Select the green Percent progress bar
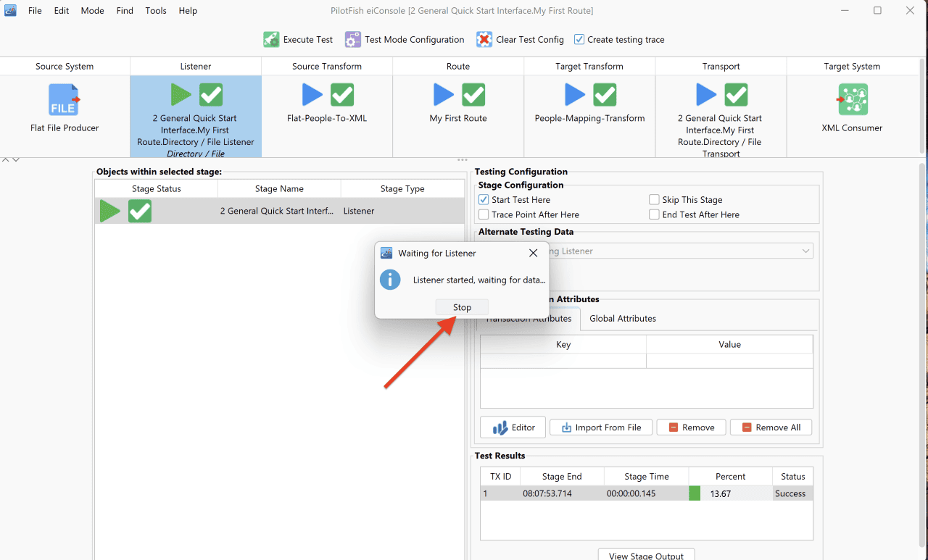 coord(695,494)
